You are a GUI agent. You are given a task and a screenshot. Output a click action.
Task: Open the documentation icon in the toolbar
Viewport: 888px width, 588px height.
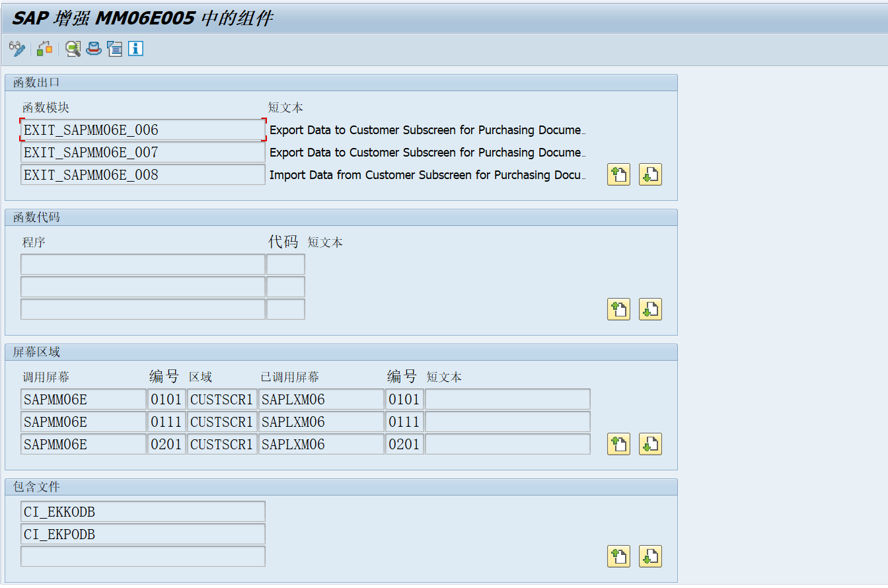pos(114,48)
